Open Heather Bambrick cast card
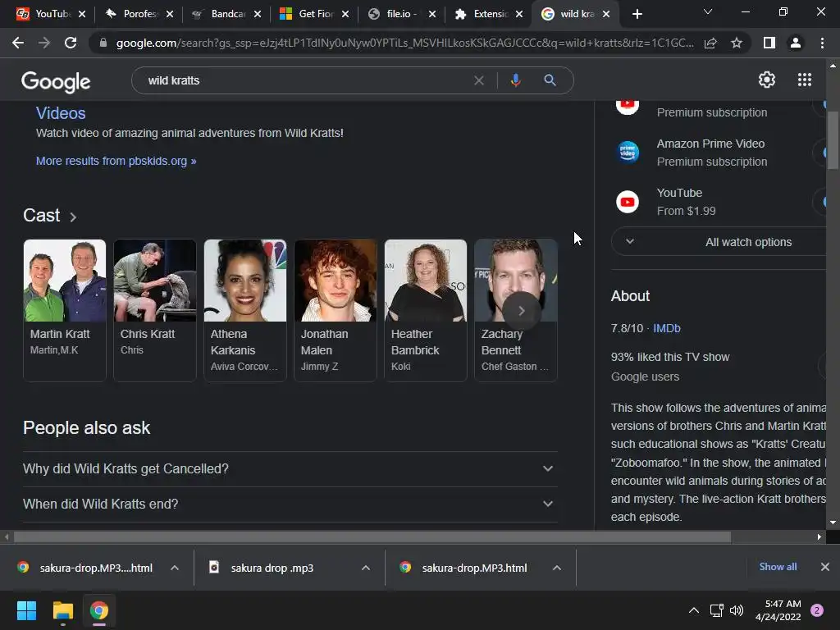This screenshot has height=630, width=840. click(426, 310)
